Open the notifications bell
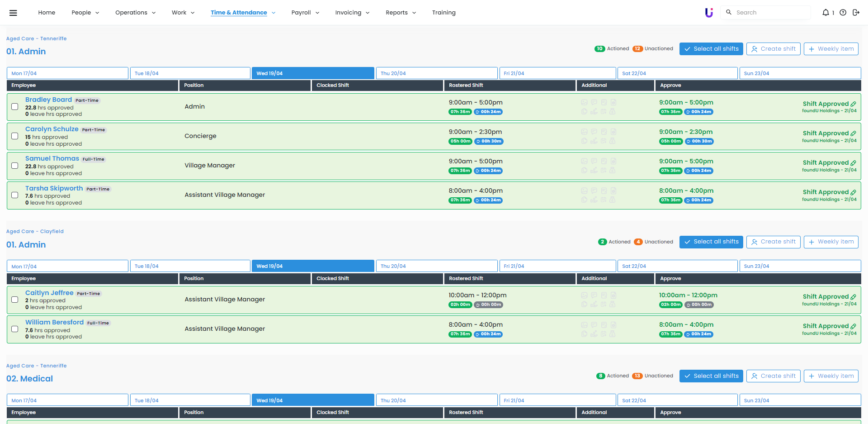Screen dimensions: 868x424 pos(826,13)
